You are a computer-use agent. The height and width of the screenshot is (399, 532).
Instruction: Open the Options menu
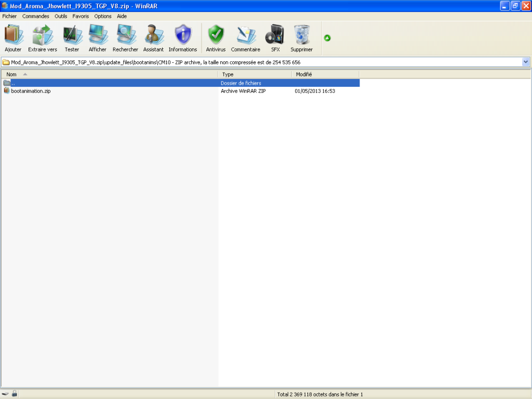(x=103, y=16)
